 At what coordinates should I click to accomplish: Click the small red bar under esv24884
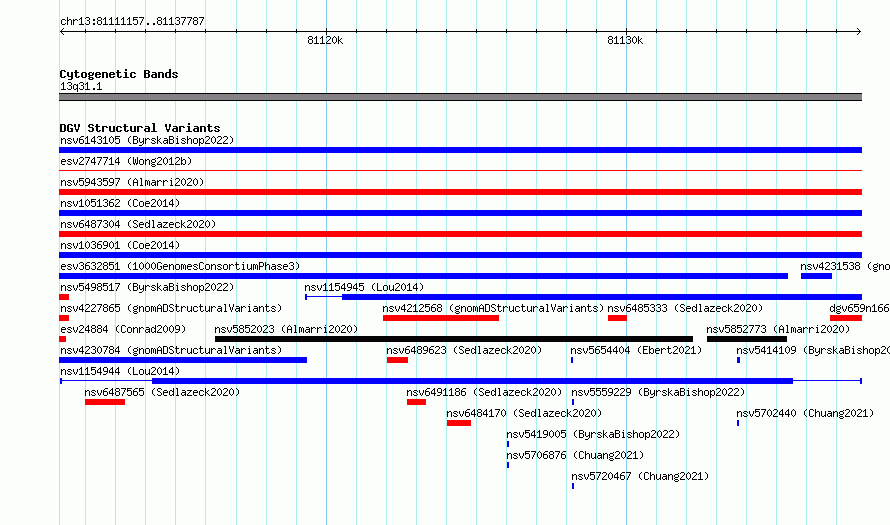[x=62, y=339]
